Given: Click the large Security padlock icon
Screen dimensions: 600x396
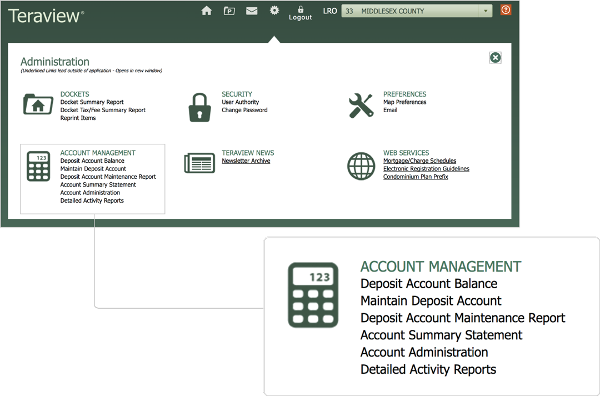Looking at the screenshot, I should (x=200, y=108).
